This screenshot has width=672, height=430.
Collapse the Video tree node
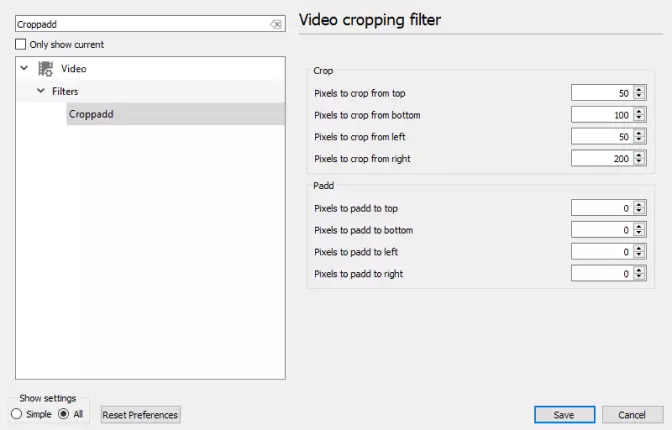(x=24, y=68)
